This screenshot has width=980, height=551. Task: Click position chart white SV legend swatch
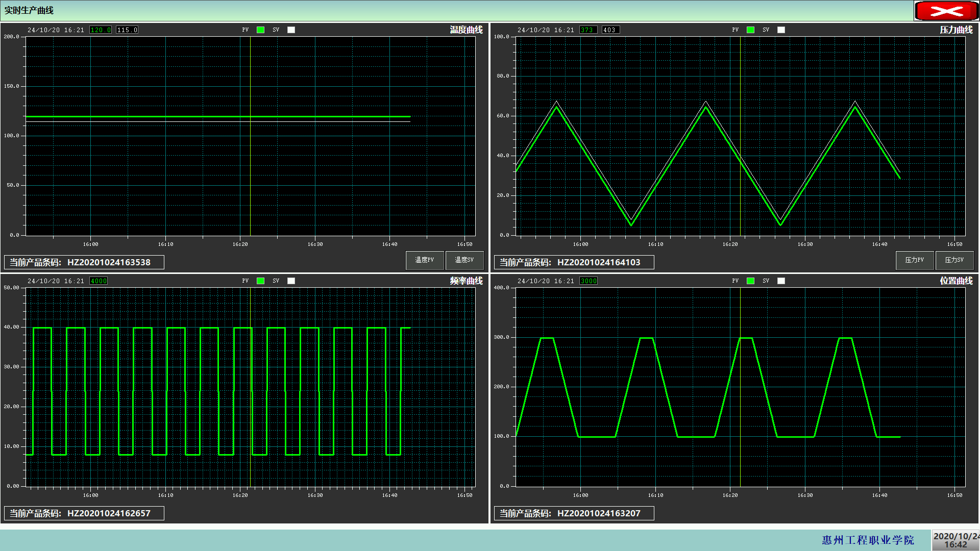pos(781,281)
